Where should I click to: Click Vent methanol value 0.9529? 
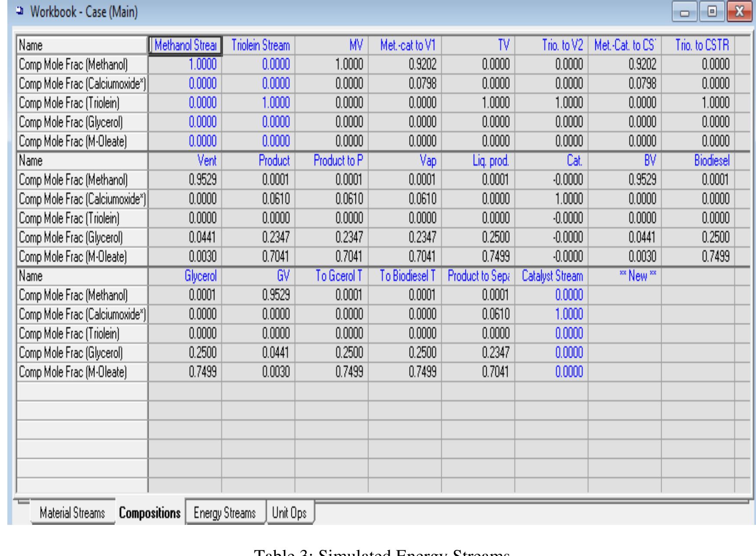click(185, 180)
